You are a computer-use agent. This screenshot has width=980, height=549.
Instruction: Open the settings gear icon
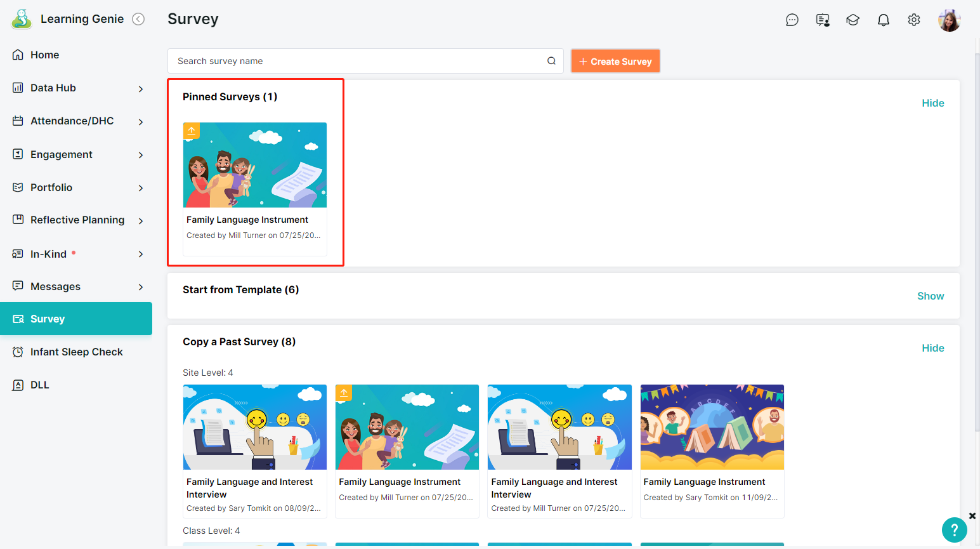click(x=913, y=20)
